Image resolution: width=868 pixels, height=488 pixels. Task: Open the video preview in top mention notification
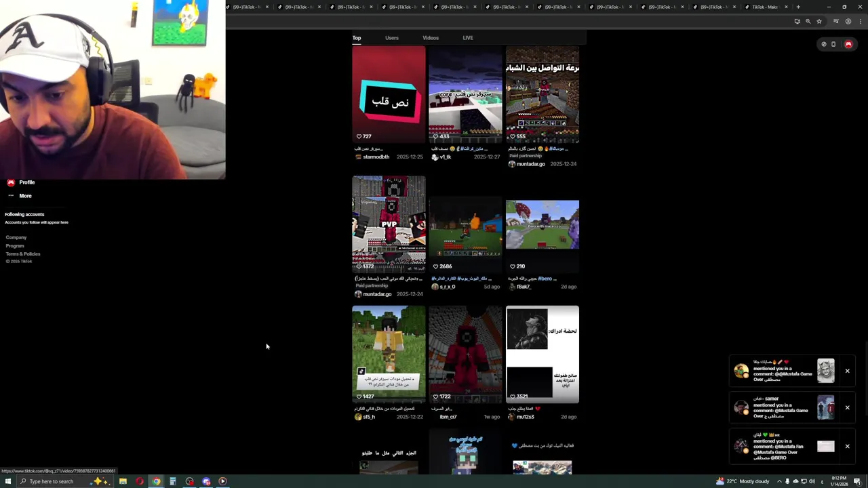point(825,371)
